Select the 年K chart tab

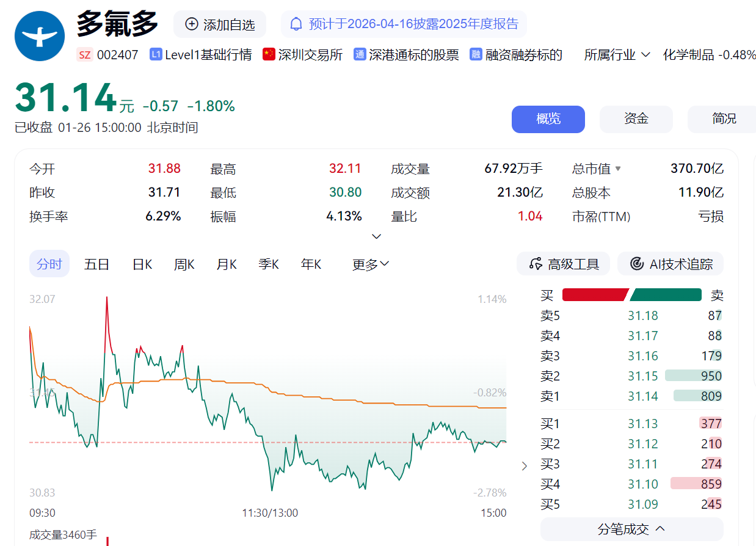click(x=311, y=264)
